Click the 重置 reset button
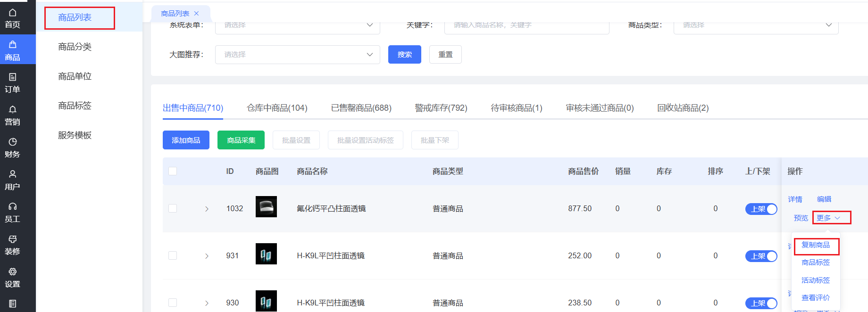The height and width of the screenshot is (312, 868). click(x=445, y=55)
